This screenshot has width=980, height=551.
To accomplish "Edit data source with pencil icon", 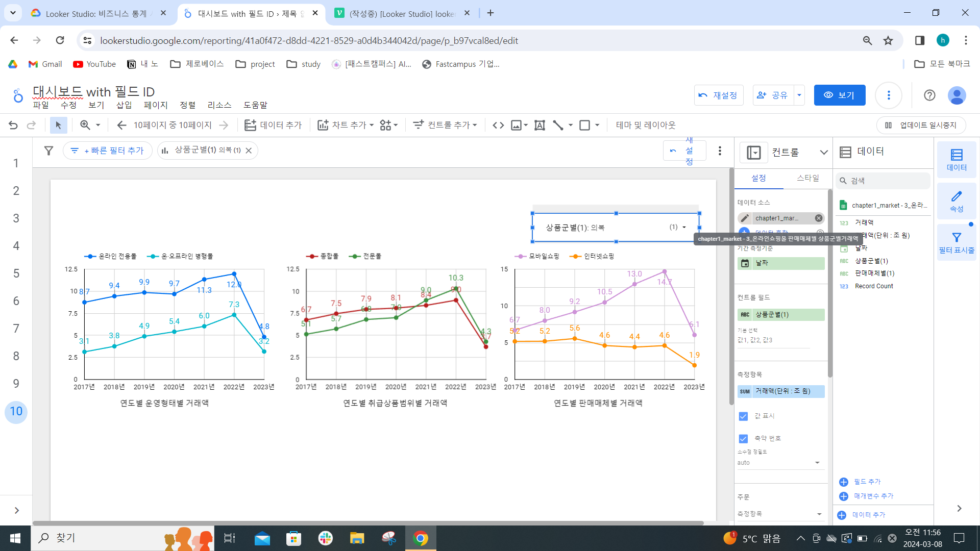I will click(x=745, y=218).
